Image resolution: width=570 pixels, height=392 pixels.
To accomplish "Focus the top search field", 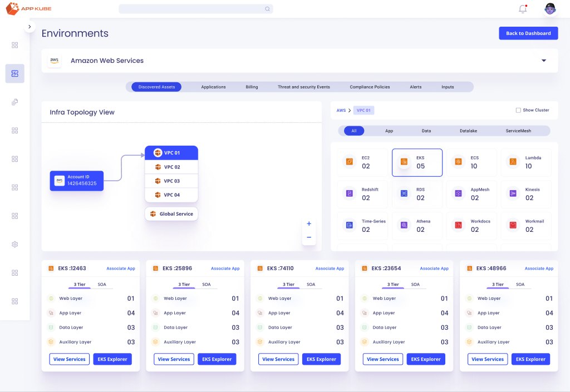I will click(x=195, y=9).
